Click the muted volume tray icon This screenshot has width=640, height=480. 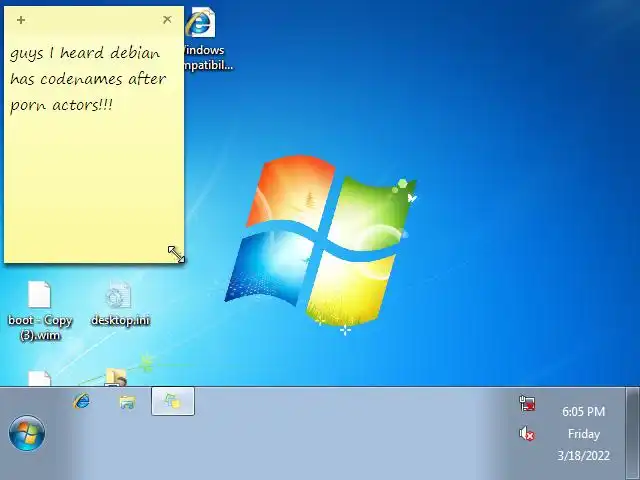pyautogui.click(x=527, y=433)
